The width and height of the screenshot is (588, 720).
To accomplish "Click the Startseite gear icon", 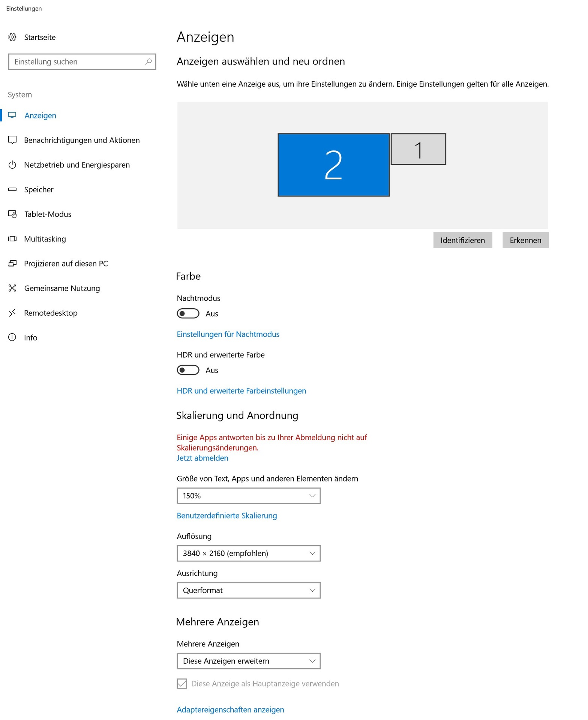I will click(12, 37).
